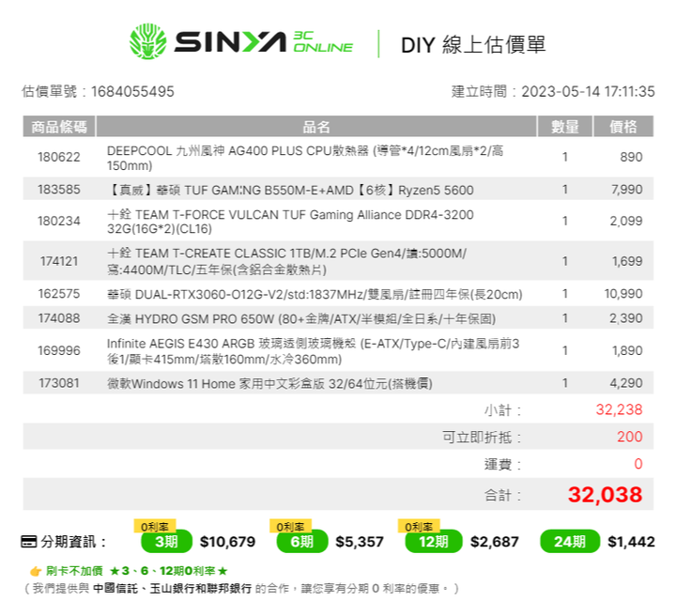Screen dimensions: 676x616
Task: Click price 10,990
Action: 623,294
